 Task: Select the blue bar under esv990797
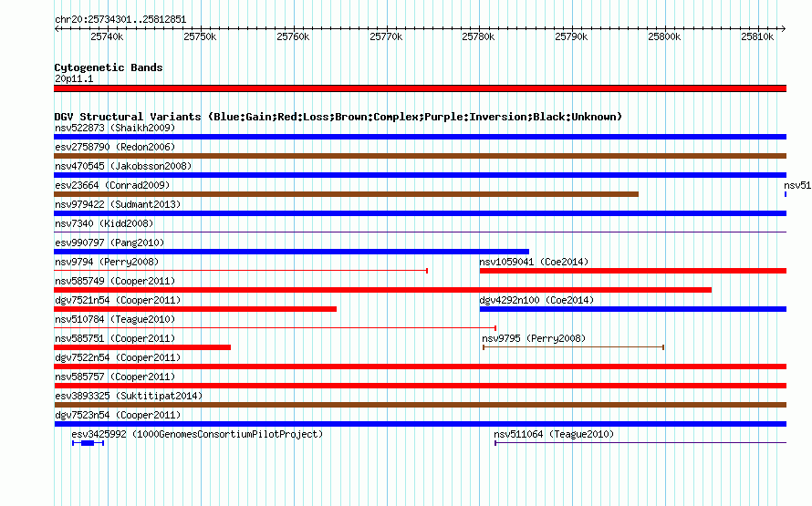tap(292, 252)
